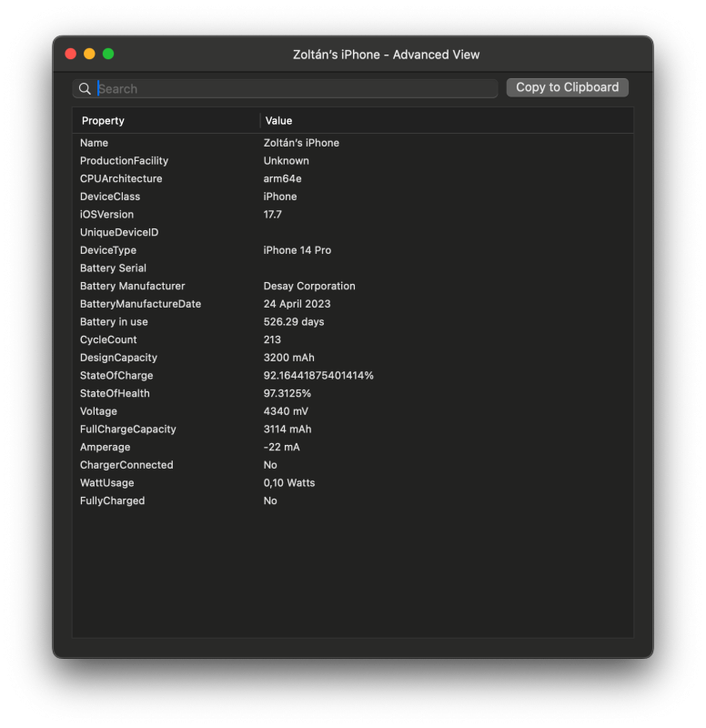Minimize window using the yellow button
Image resolution: width=706 pixels, height=728 pixels.
pos(89,54)
